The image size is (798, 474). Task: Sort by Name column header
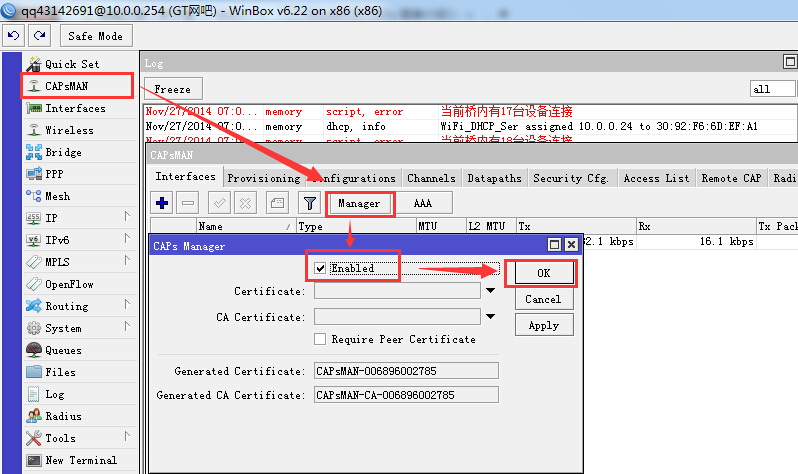[x=246, y=226]
